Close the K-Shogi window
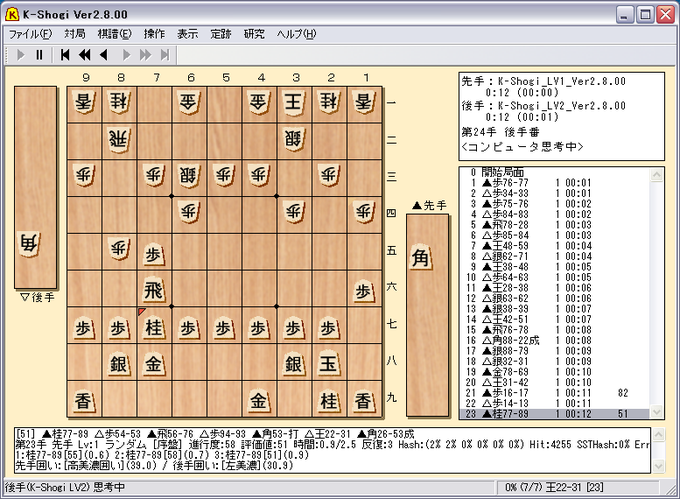This screenshot has height=499, width=680. (665, 15)
